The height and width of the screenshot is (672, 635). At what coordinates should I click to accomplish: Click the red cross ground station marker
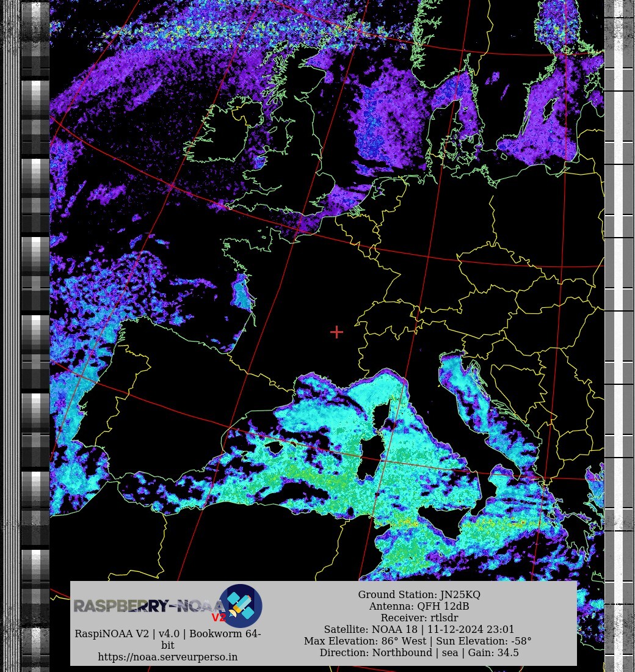coord(336,332)
